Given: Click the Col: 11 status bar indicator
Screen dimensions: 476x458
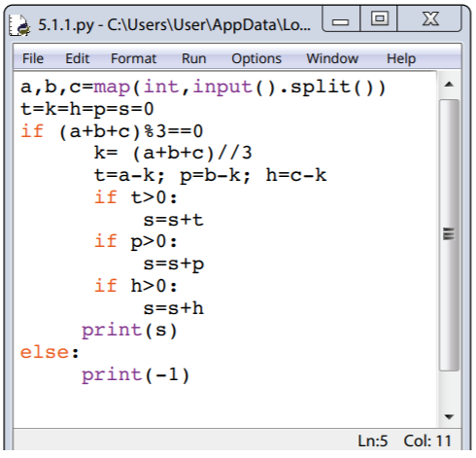Looking at the screenshot, I should (427, 440).
